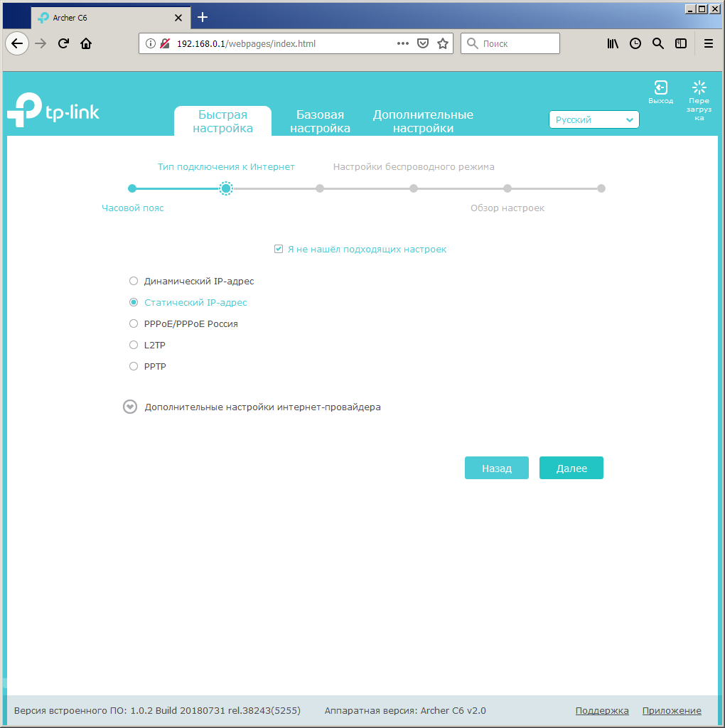Expand Дополнительные настройки интернет-провайдера section

[x=130, y=407]
